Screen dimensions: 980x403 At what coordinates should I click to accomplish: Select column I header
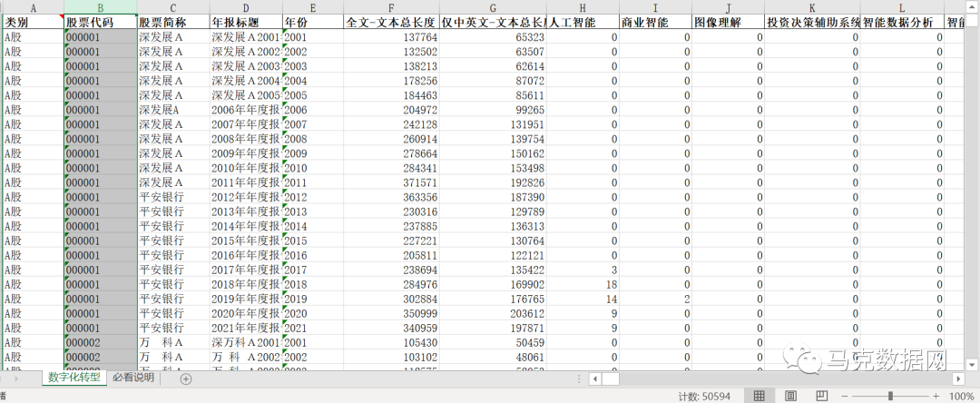656,7
